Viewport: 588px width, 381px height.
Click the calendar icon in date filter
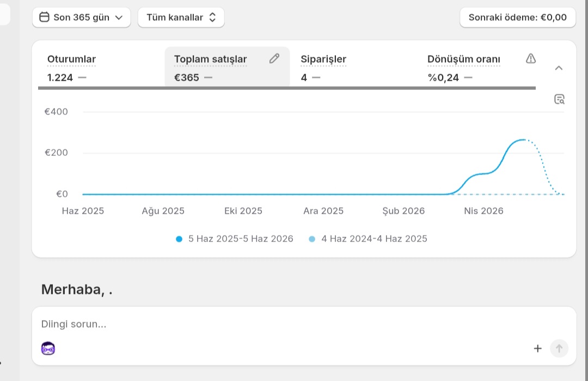[44, 17]
